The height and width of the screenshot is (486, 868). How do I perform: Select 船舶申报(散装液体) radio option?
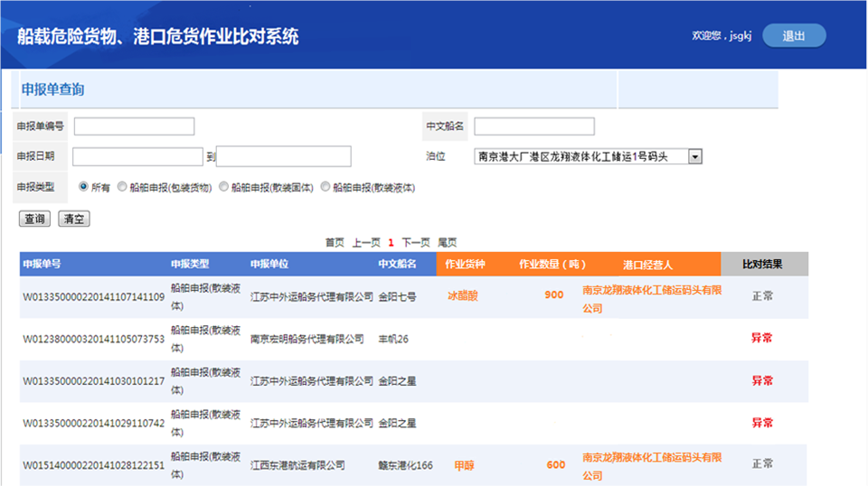tap(325, 188)
